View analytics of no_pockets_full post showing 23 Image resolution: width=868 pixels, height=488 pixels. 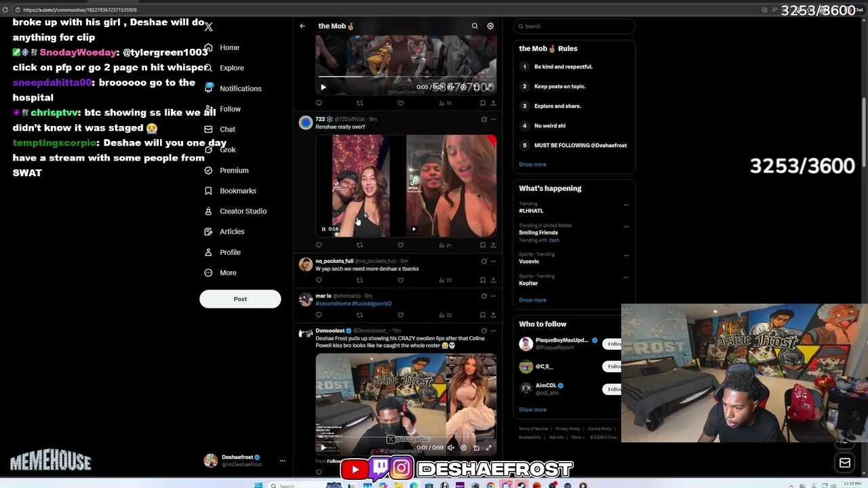point(446,280)
